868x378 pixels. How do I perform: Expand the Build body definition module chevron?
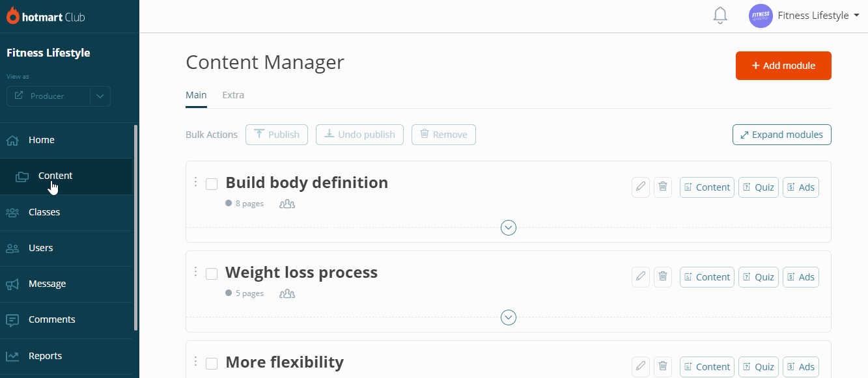click(x=509, y=228)
